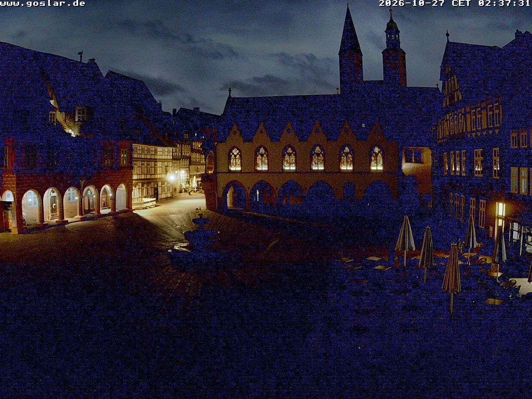This screenshot has height=399, width=532.
Task: Click the 2026-10-27 CET 02:37:31 timestamp
Action: click(455, 3)
